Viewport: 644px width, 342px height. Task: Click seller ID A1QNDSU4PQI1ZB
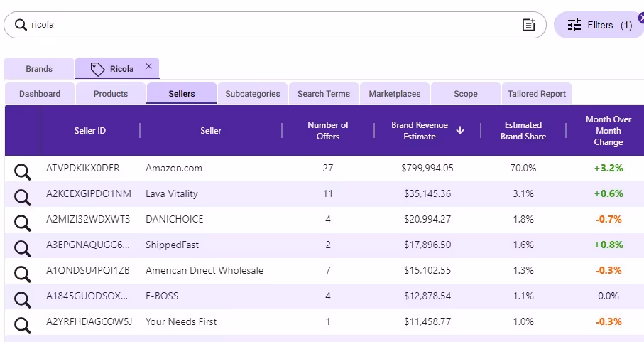[x=88, y=270]
